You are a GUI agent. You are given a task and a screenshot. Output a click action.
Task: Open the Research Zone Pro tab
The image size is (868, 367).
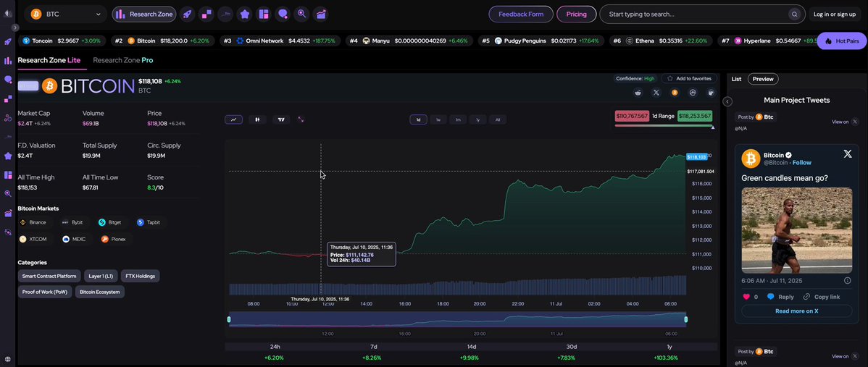coord(123,60)
